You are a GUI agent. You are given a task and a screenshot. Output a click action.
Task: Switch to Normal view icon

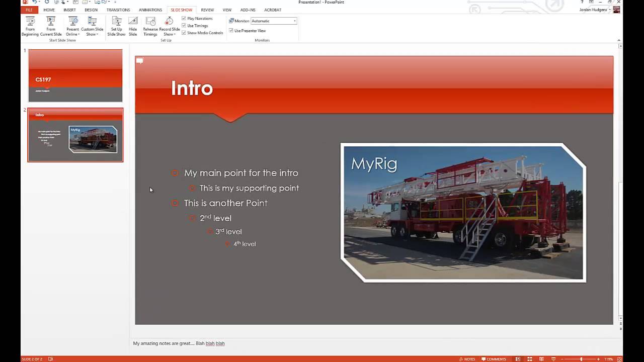(518, 359)
